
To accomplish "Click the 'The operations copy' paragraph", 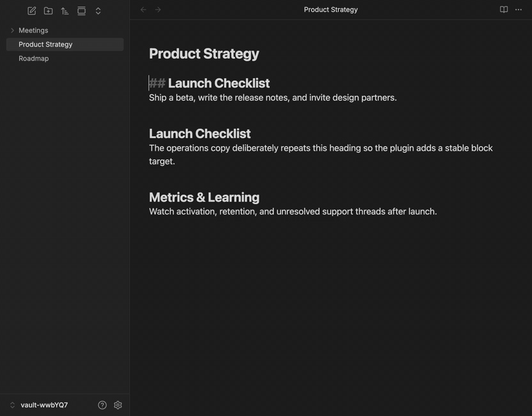I will pos(321,155).
